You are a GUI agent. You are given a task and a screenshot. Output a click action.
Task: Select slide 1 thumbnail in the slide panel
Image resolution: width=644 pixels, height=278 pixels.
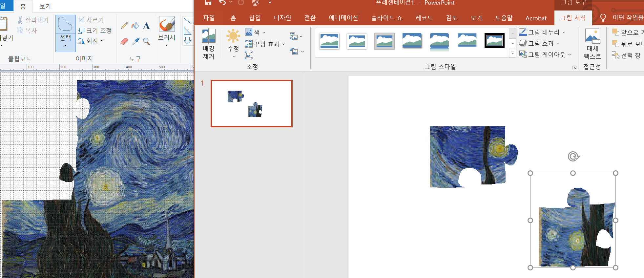point(252,103)
